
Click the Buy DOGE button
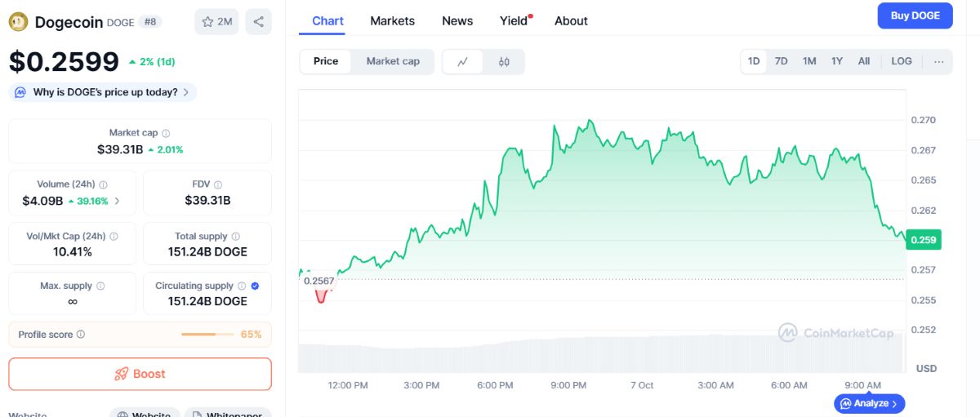(915, 16)
